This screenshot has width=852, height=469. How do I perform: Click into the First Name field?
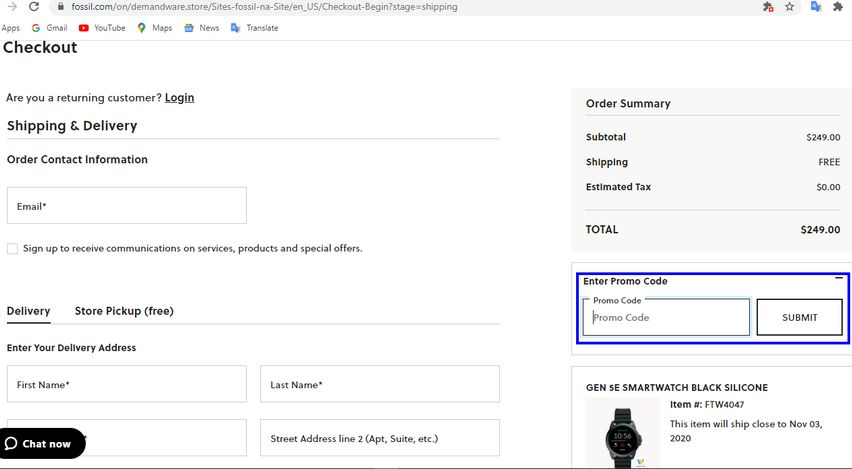coord(127,384)
